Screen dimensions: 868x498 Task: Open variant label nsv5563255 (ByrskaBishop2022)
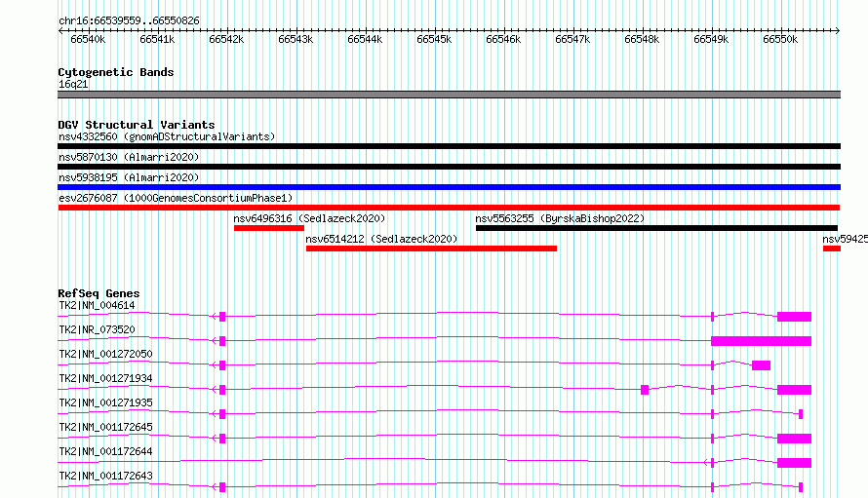(x=560, y=218)
